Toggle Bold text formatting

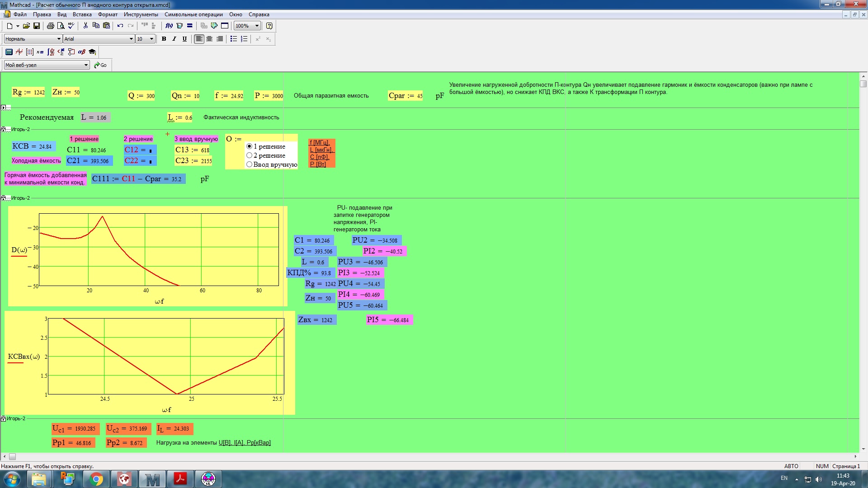pyautogui.click(x=164, y=39)
